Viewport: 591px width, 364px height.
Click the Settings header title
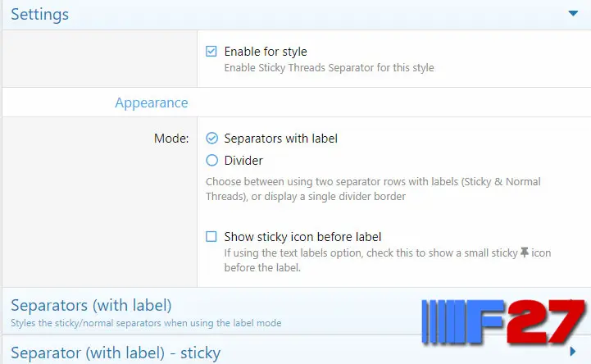(39, 15)
